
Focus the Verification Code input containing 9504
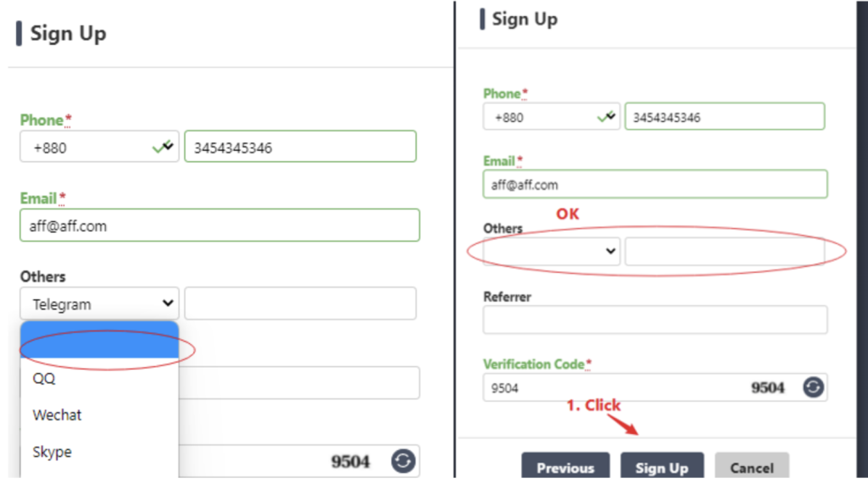tap(610, 387)
